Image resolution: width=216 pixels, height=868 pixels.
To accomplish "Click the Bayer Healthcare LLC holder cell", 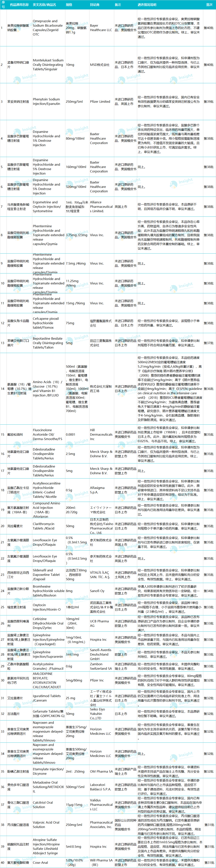I will click(101, 28).
